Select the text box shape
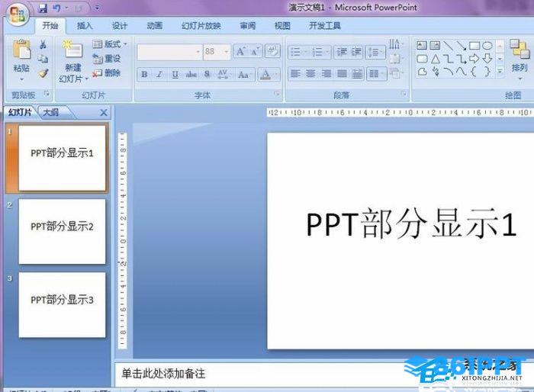This screenshot has width=534, height=392. tap(422, 45)
